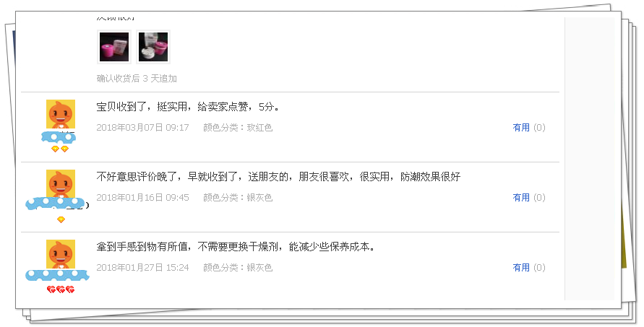Viewport: 644px width, 327px height.
Task: Click review text starting 拿到手感到物有所值
Action: [236, 247]
